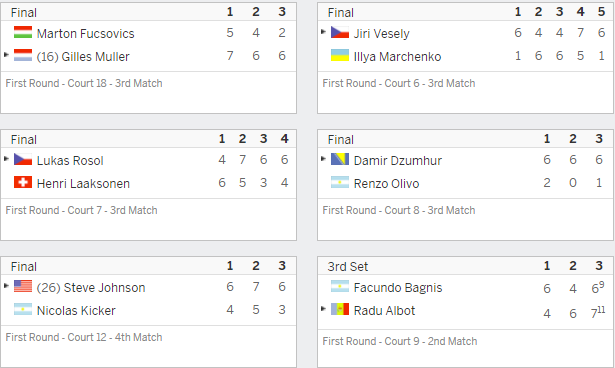Open Marton Fucsovics player link
The image size is (615, 368).
pyautogui.click(x=86, y=34)
